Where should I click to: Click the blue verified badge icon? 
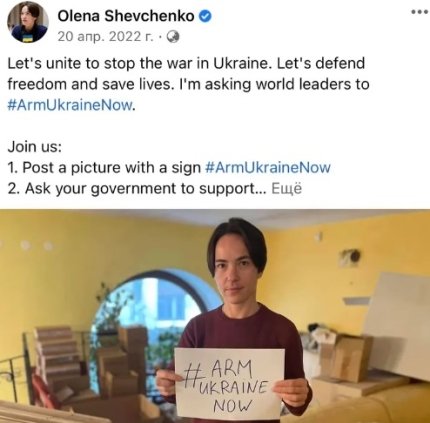click(205, 16)
